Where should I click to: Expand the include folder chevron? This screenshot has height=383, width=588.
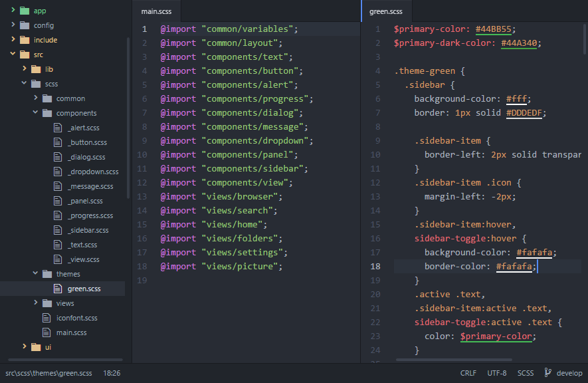[x=13, y=39]
